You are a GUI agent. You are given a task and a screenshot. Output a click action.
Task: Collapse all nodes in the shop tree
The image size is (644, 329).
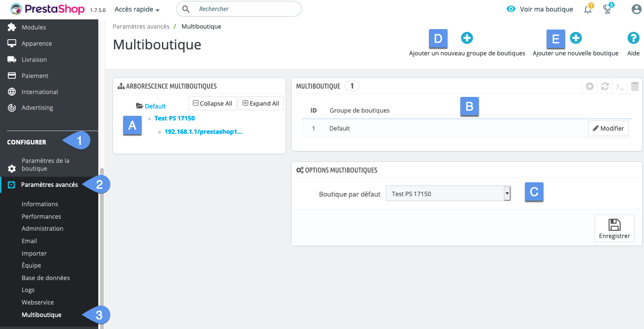(x=212, y=103)
